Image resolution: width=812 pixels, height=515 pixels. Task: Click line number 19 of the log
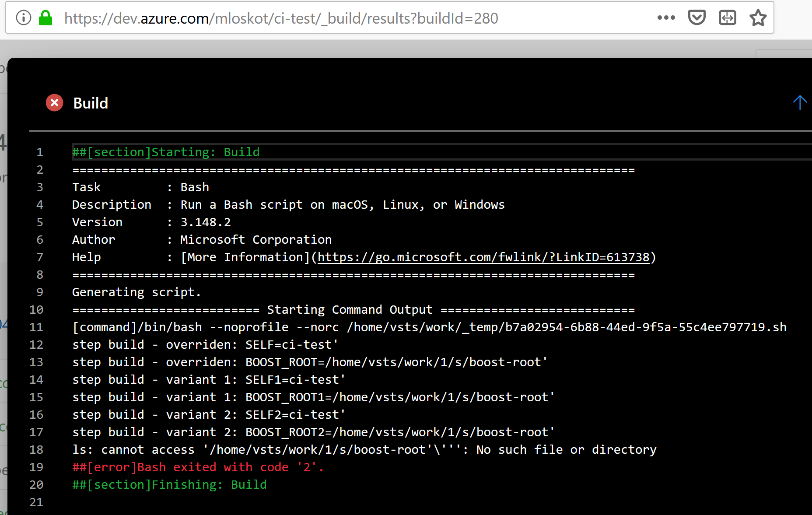pyautogui.click(x=37, y=467)
